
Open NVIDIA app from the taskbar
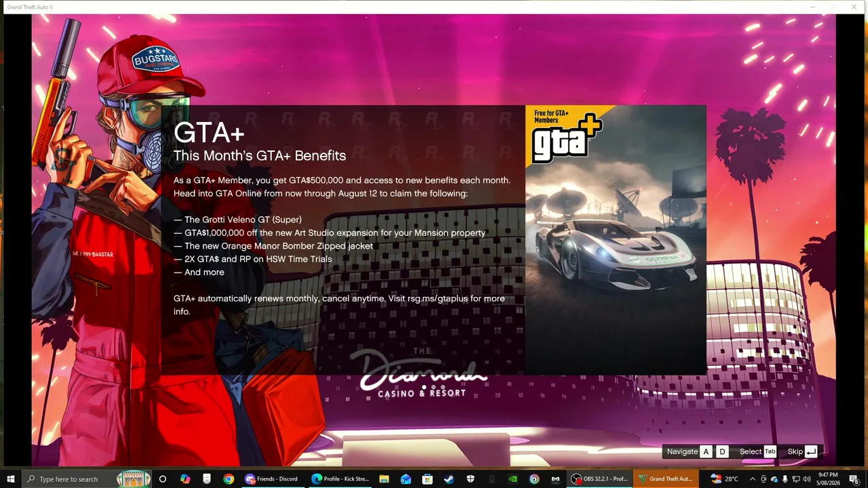tap(513, 479)
